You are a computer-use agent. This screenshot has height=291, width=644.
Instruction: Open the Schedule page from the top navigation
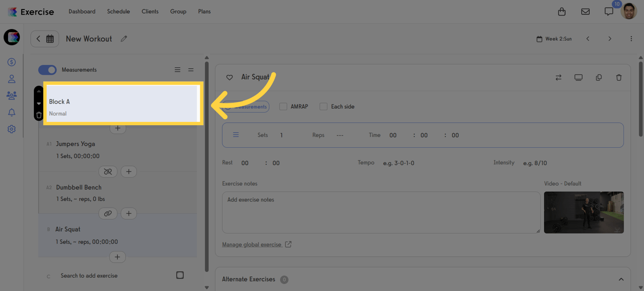[x=118, y=11]
